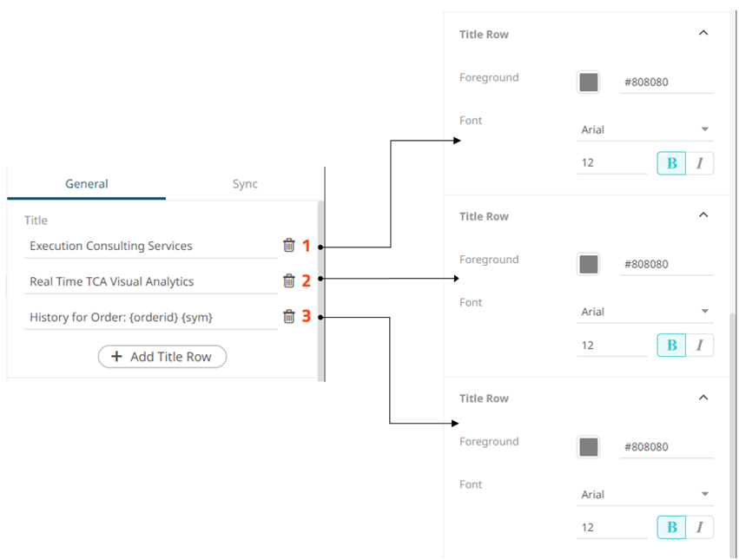Toggle bold in the first Title Row
This screenshot has width=739, height=560.
click(670, 162)
